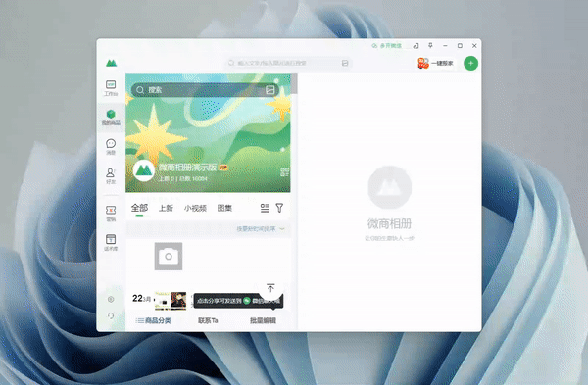Click the album 搜索 search field
This screenshot has height=385, width=588.
tap(205, 90)
